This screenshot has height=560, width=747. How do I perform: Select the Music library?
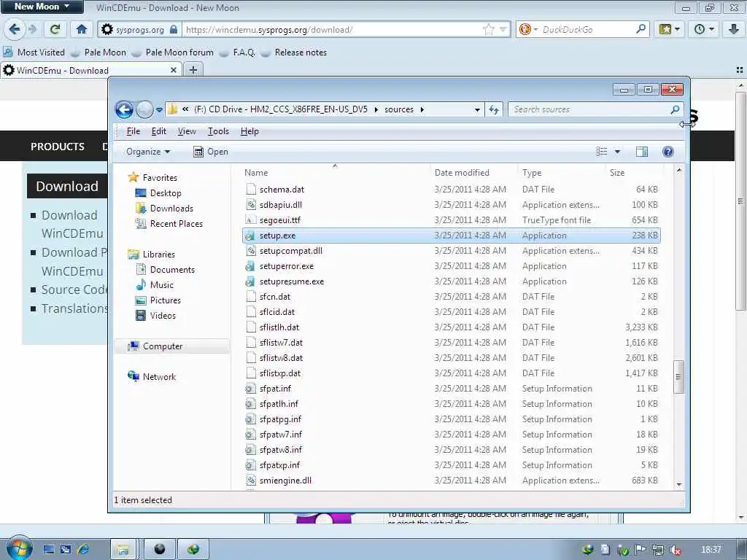pos(155,285)
